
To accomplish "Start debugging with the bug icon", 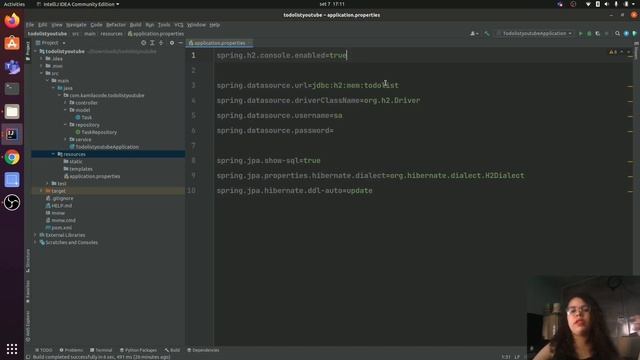I will coord(589,33).
